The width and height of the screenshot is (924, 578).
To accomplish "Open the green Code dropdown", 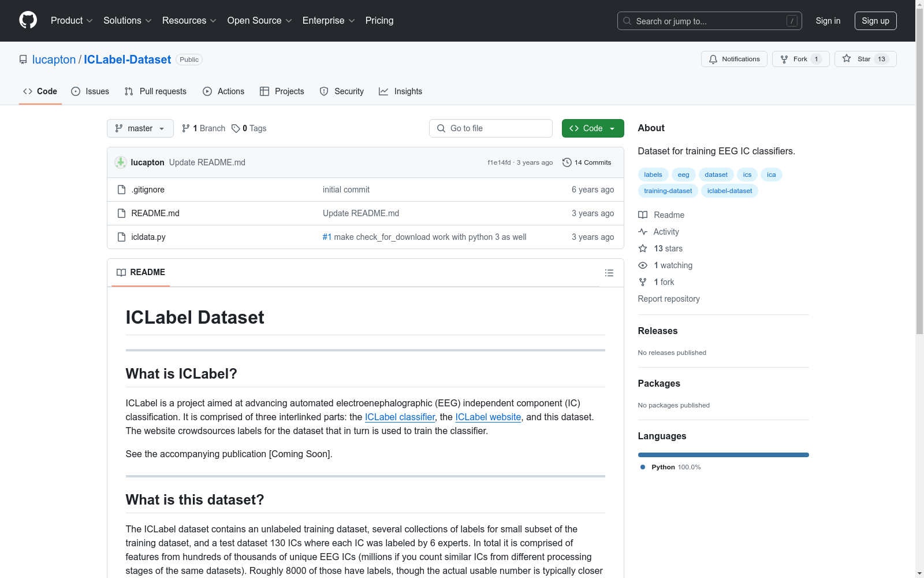I will [593, 128].
